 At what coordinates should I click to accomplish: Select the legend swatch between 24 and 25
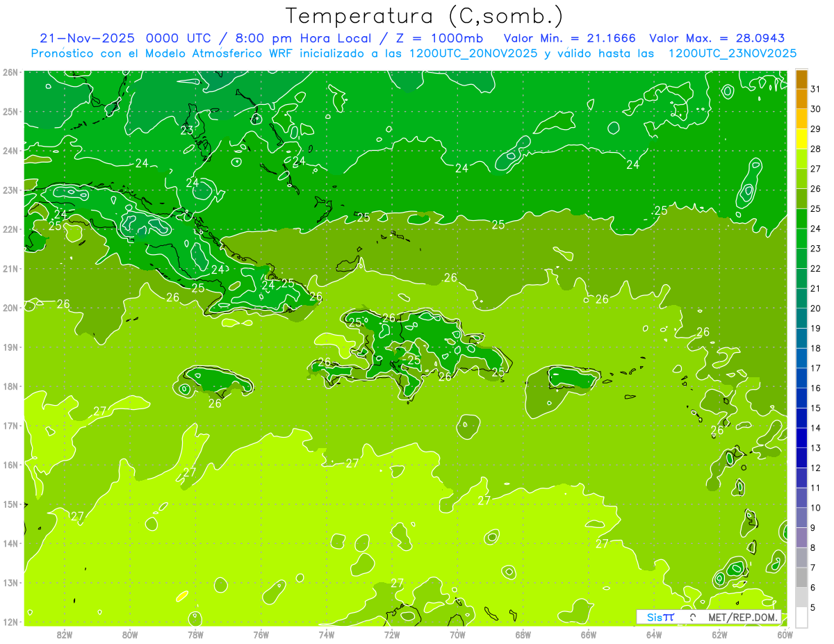(801, 219)
